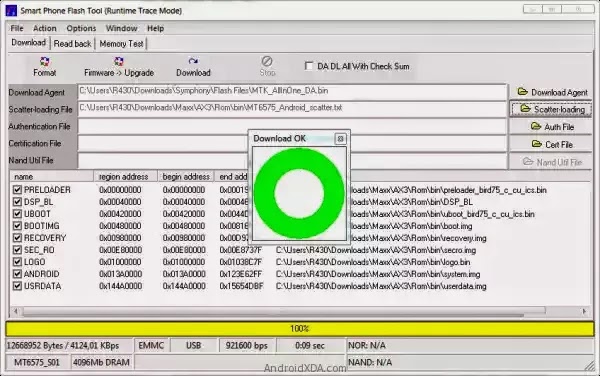Image resolution: width=600 pixels, height=376 pixels.
Task: Uncheck the RECOVERY partition
Action: point(17,238)
